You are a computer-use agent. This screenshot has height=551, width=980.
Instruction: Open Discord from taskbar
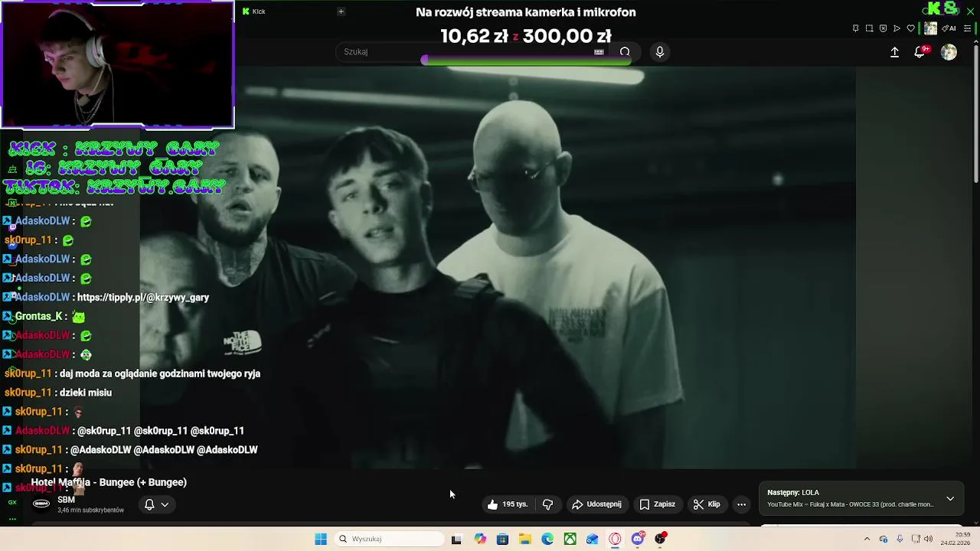point(638,539)
